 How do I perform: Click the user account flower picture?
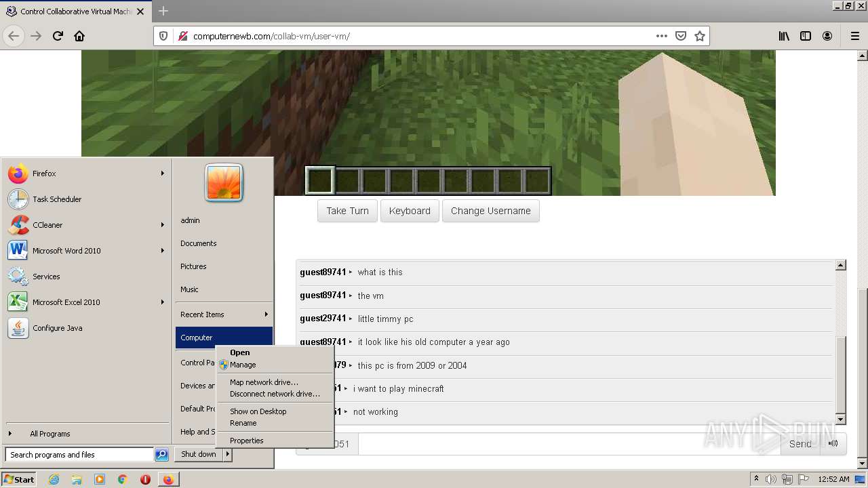tap(224, 182)
